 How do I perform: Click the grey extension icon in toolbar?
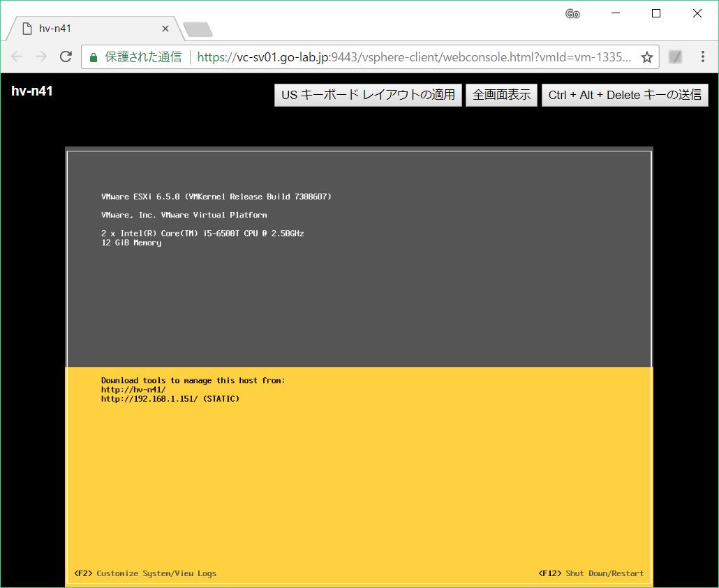676,56
